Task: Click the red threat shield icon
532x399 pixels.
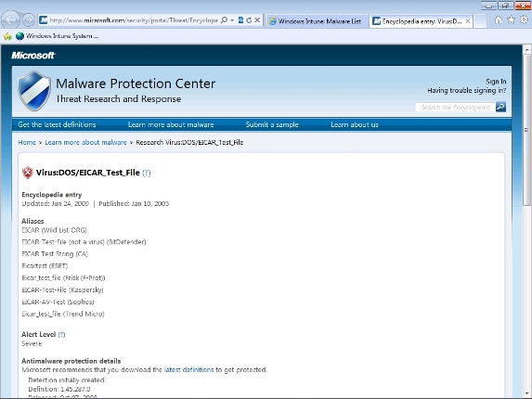Action: click(28, 173)
